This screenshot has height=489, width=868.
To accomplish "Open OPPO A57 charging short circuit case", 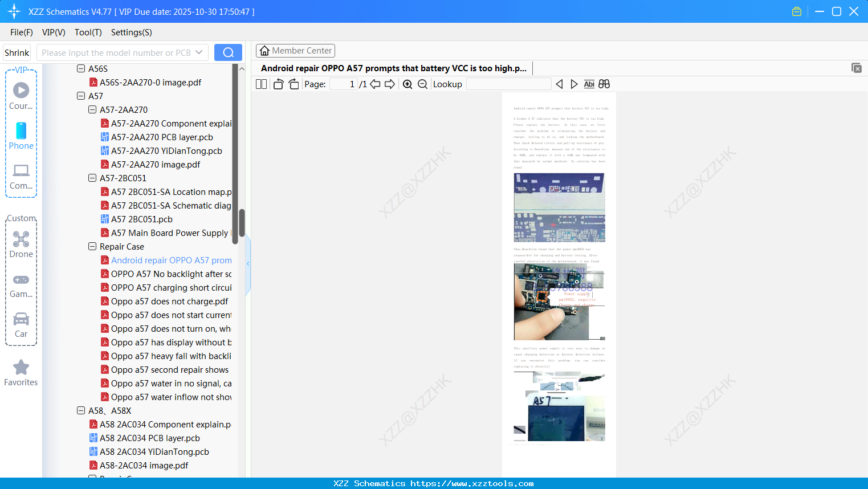I will (x=166, y=287).
